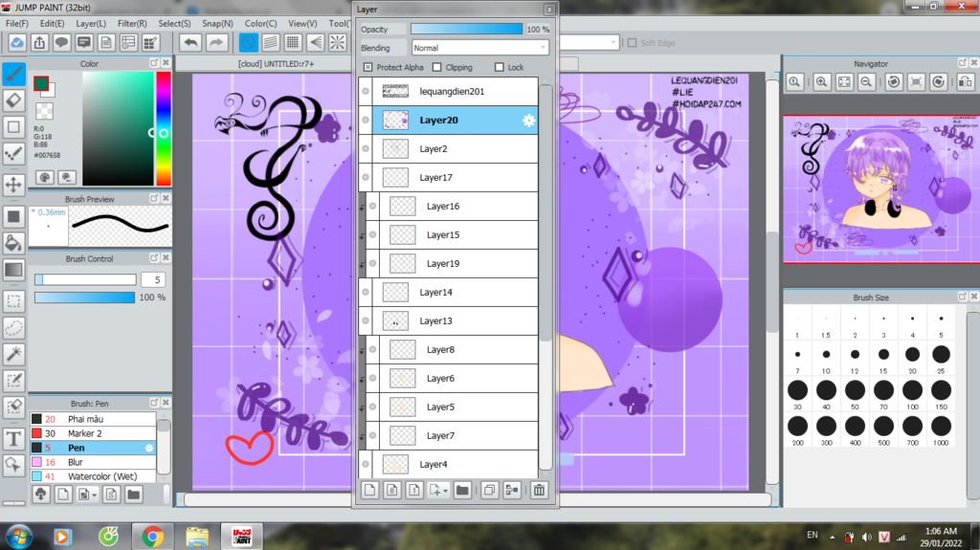Viewport: 980px width, 550px height.
Task: Open the Color(C) menu
Action: (x=260, y=23)
